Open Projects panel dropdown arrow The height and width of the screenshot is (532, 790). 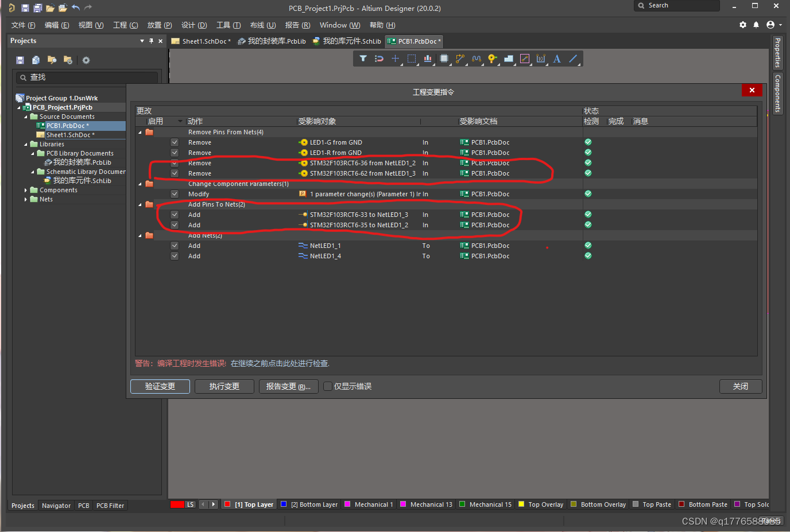142,41
